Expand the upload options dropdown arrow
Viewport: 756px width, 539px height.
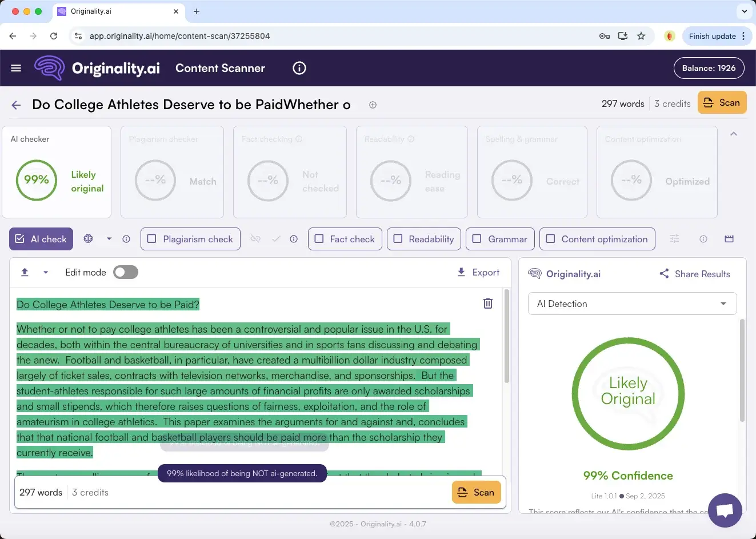[46, 273]
